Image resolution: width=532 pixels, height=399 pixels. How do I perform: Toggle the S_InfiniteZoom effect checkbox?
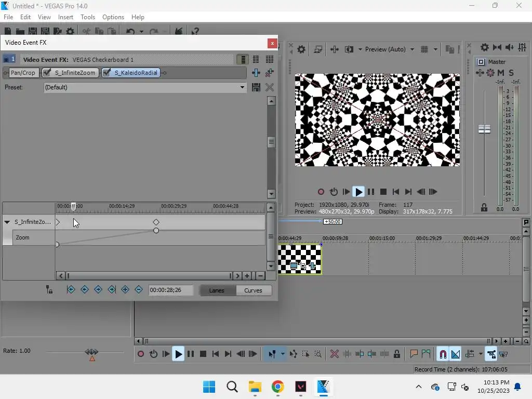[x=47, y=73]
